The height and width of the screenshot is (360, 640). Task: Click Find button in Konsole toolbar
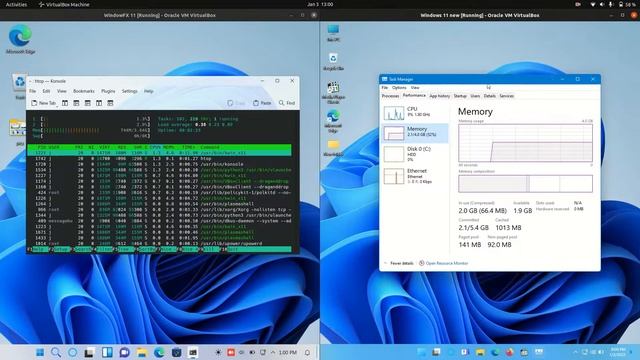pos(287,103)
